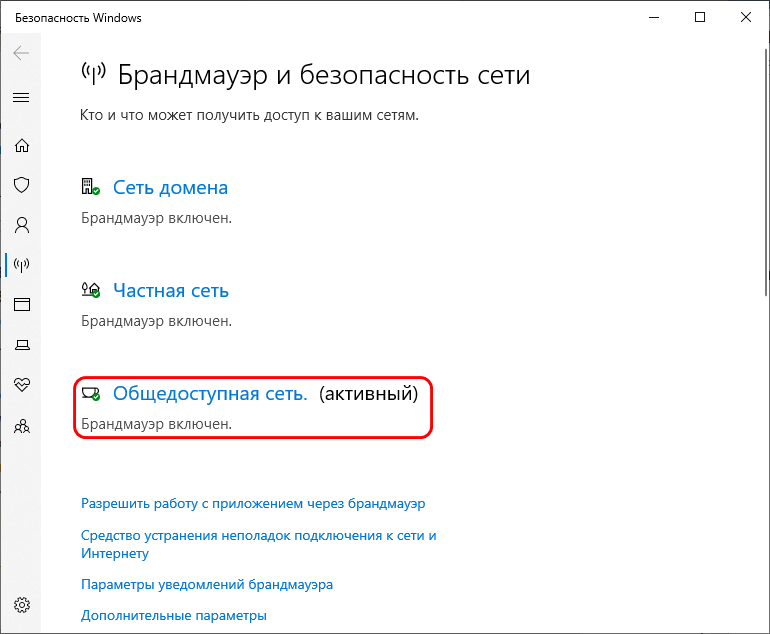Open Параметры уведомлений брандмауэра
770x634 pixels.
tap(207, 584)
